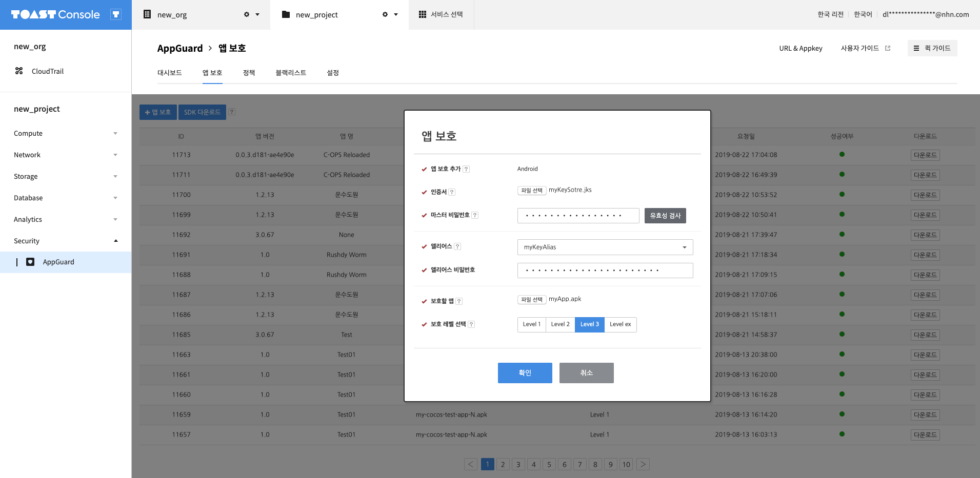Click the + 앱 보호 button
The image size is (980, 478).
pos(158,112)
